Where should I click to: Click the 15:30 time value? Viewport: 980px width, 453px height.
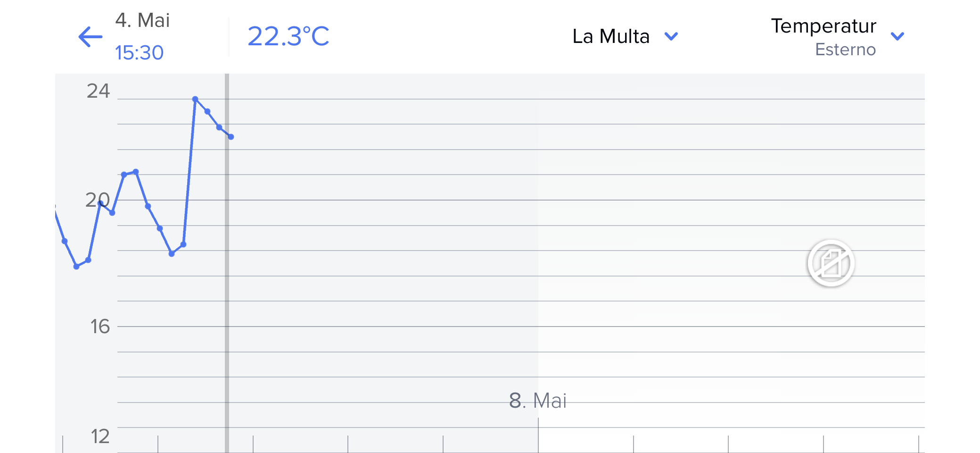(x=139, y=52)
